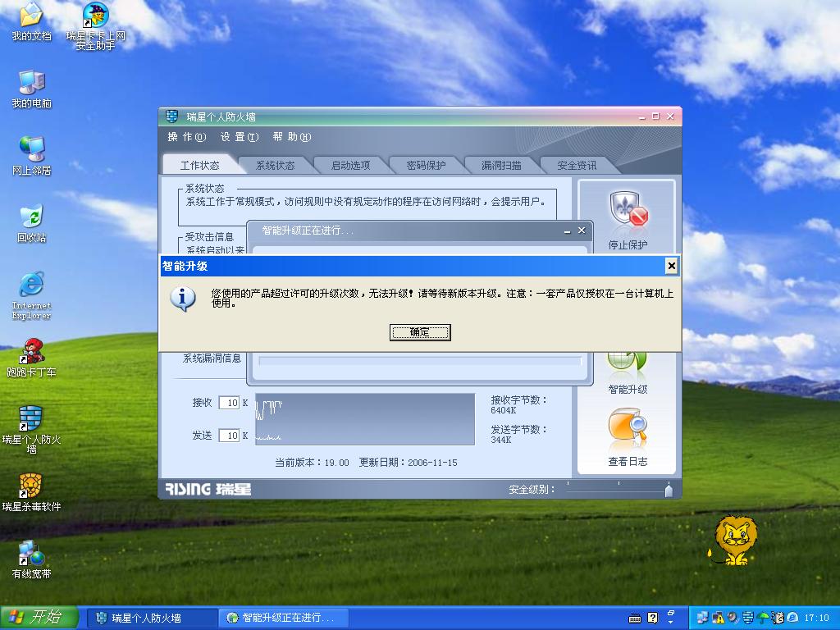
Task: Click the 发送字节数 344K value
Action: click(501, 440)
